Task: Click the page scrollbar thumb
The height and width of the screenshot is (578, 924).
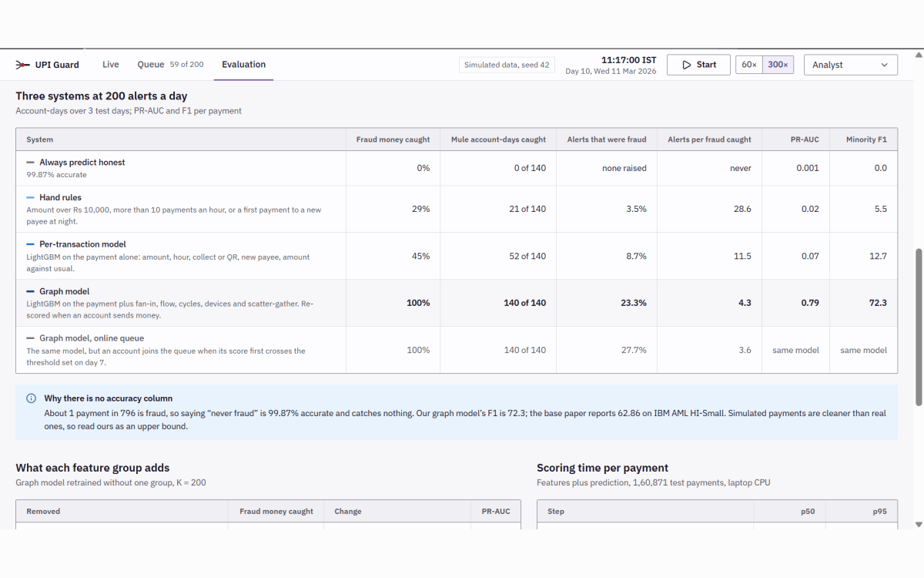Action: pos(918,327)
